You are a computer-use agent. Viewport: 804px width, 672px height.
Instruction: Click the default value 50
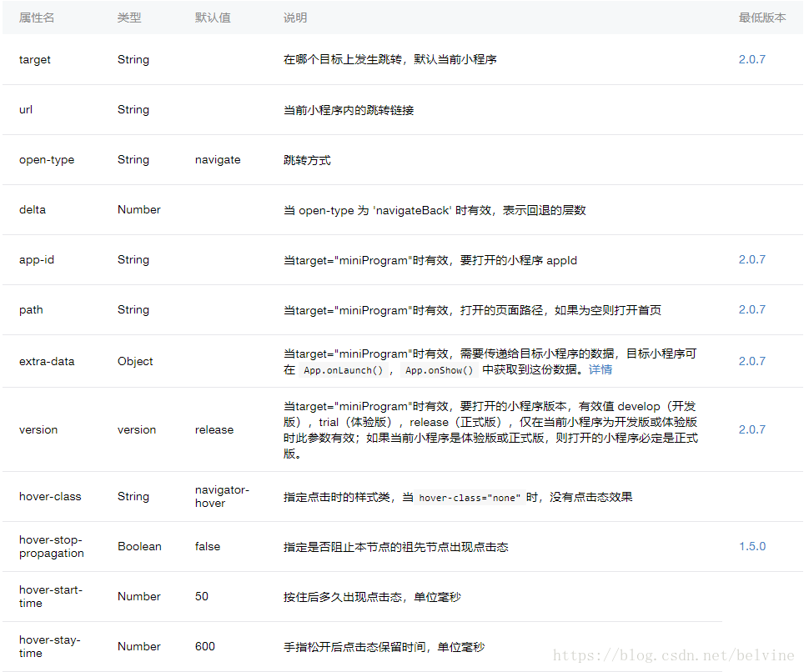click(x=202, y=597)
